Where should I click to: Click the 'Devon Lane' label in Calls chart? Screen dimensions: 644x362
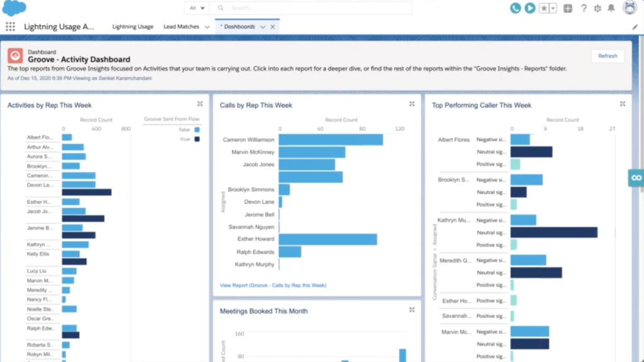point(259,202)
